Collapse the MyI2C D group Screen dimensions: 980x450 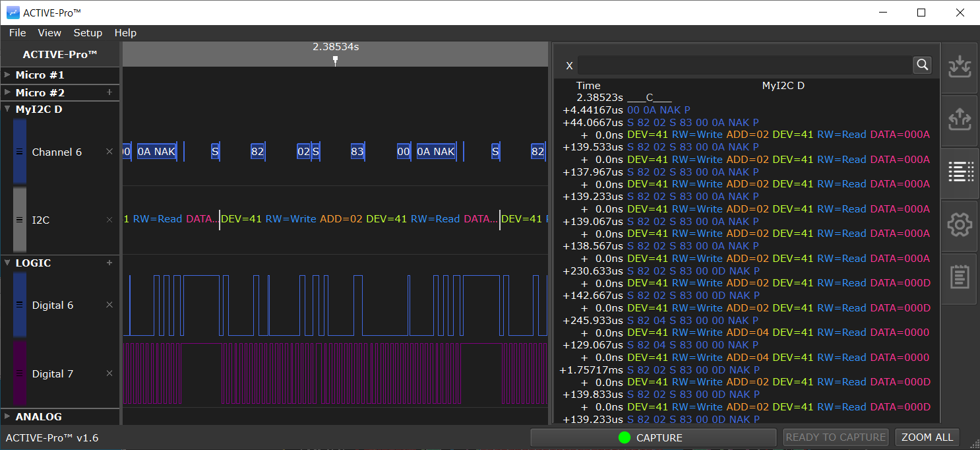coord(7,109)
